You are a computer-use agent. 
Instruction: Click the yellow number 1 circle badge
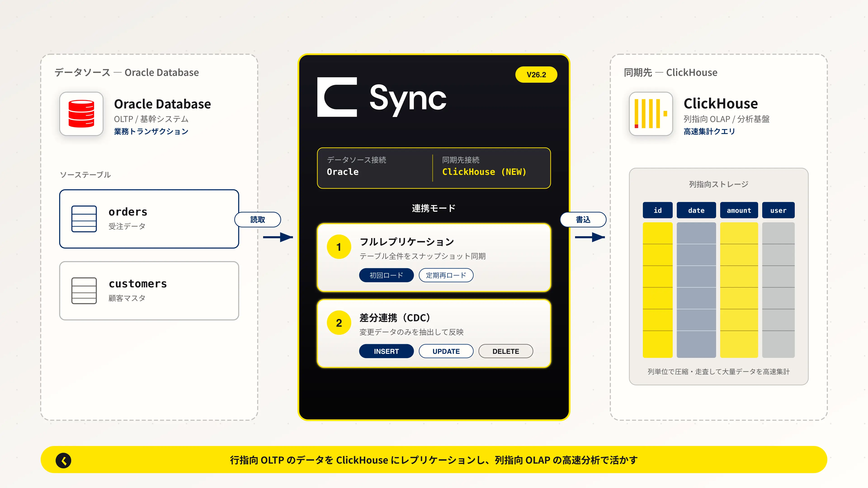(339, 247)
